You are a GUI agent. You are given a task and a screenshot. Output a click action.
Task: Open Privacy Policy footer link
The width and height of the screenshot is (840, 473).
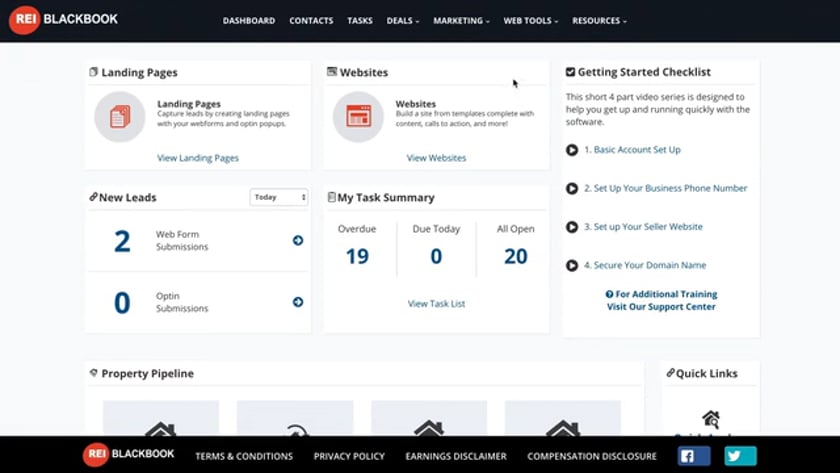pos(349,456)
